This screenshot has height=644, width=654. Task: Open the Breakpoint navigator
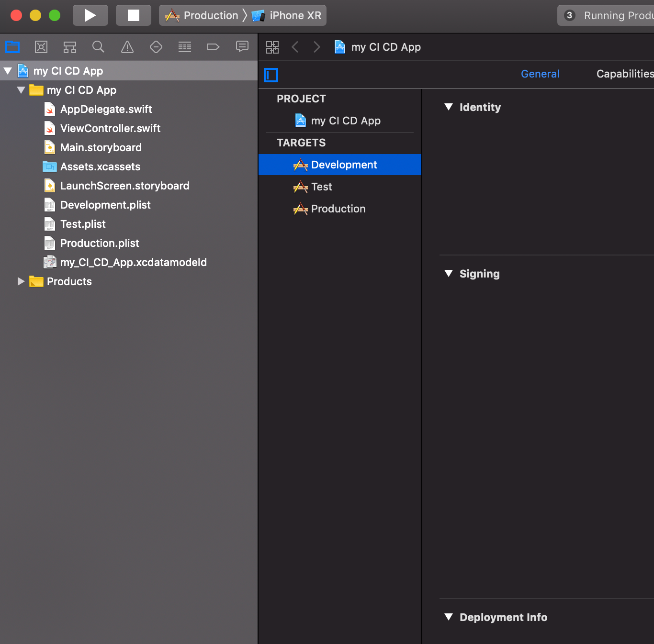tap(213, 47)
